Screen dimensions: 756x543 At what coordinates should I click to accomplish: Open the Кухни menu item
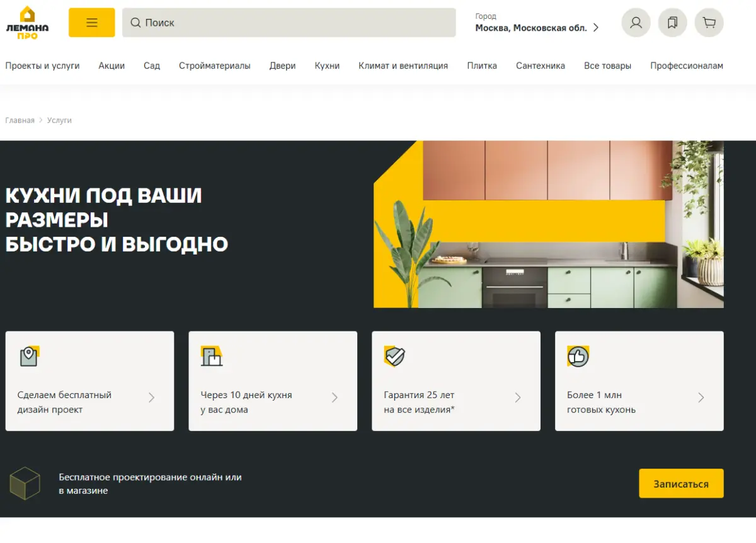coord(327,66)
